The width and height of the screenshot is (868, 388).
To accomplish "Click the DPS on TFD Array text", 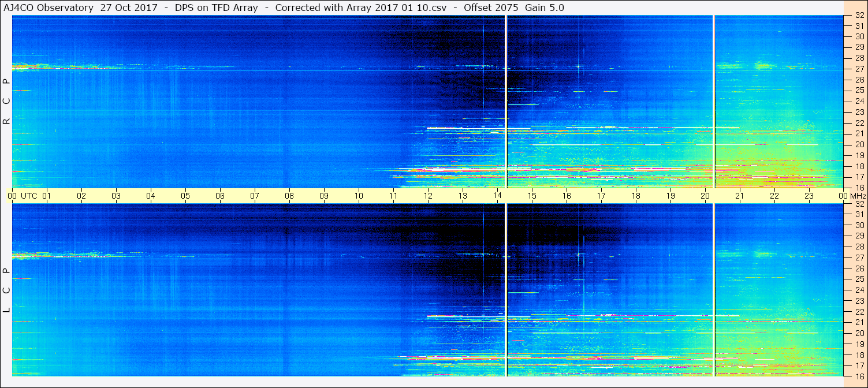I will [x=216, y=8].
